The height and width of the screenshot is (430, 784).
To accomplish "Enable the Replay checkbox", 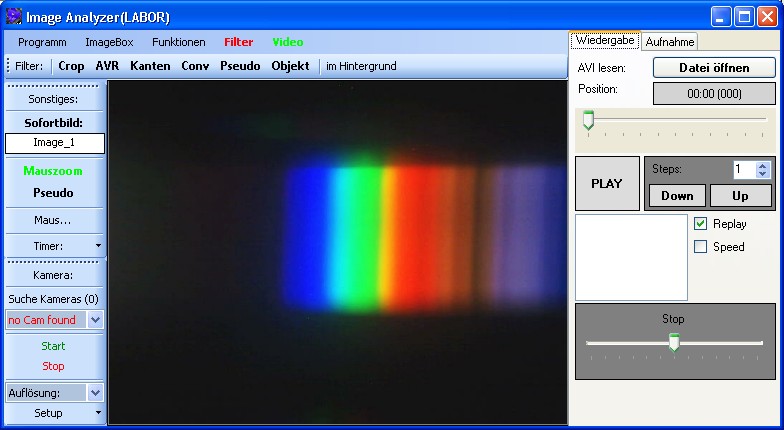I will coord(701,224).
